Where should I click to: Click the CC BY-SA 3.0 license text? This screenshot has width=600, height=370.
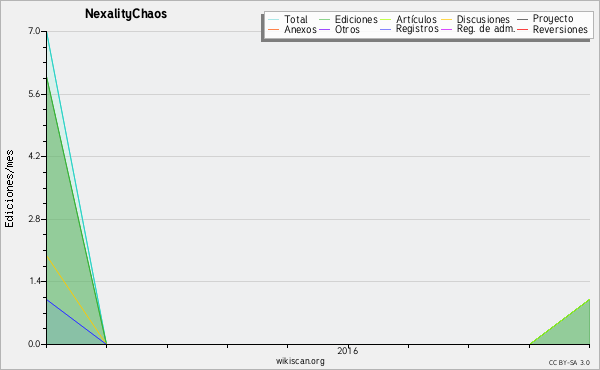tap(569, 362)
